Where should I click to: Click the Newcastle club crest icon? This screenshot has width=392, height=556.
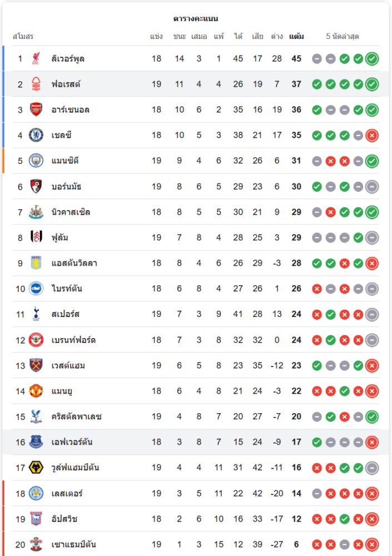[36, 212]
